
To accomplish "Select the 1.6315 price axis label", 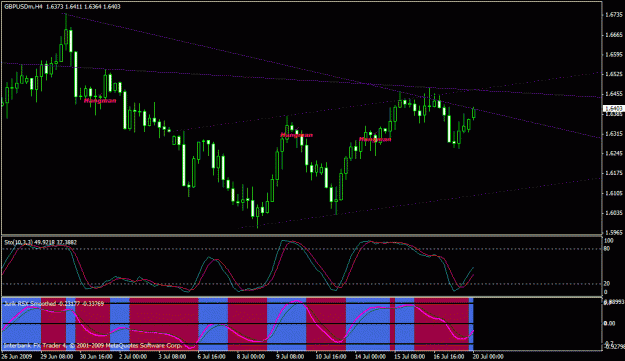I will point(614,134).
